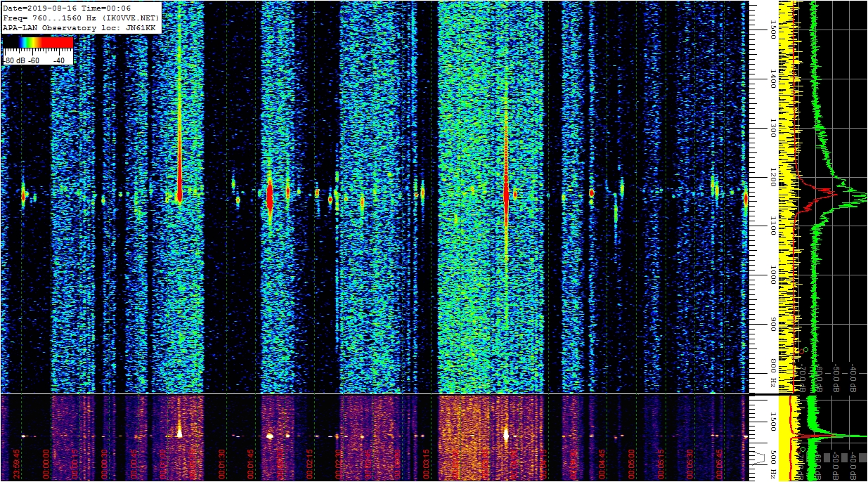Click the 00:00:15 time label

[x=76, y=464]
